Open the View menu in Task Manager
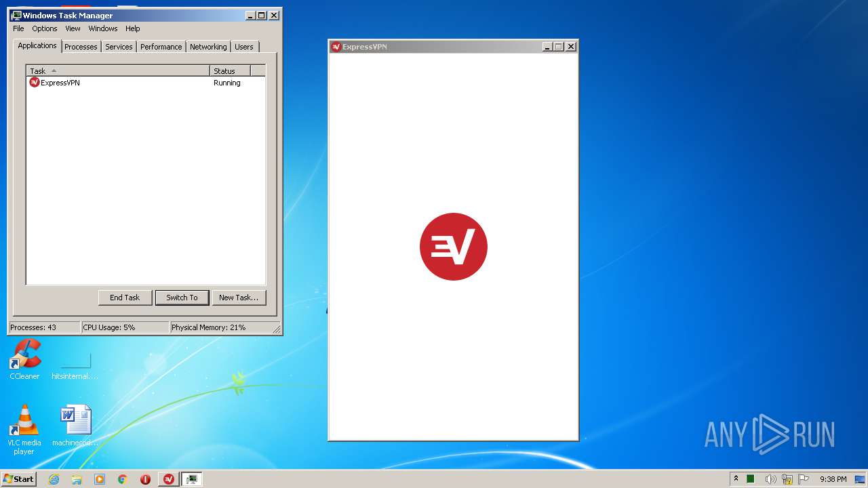This screenshot has width=868, height=488. pos(73,28)
